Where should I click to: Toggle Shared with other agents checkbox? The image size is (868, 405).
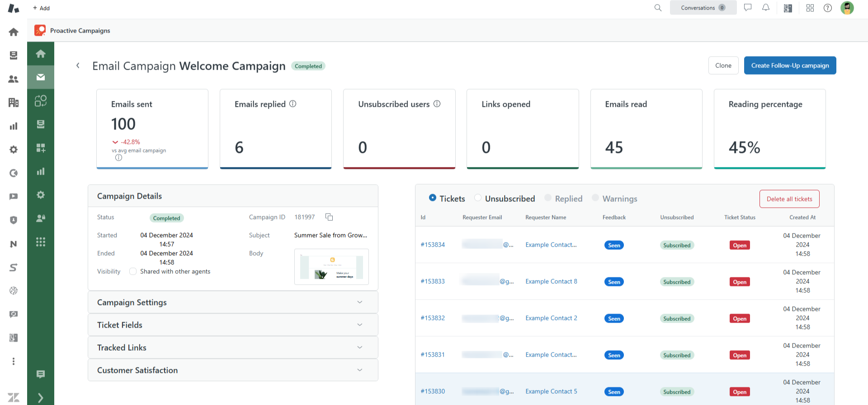pos(133,272)
